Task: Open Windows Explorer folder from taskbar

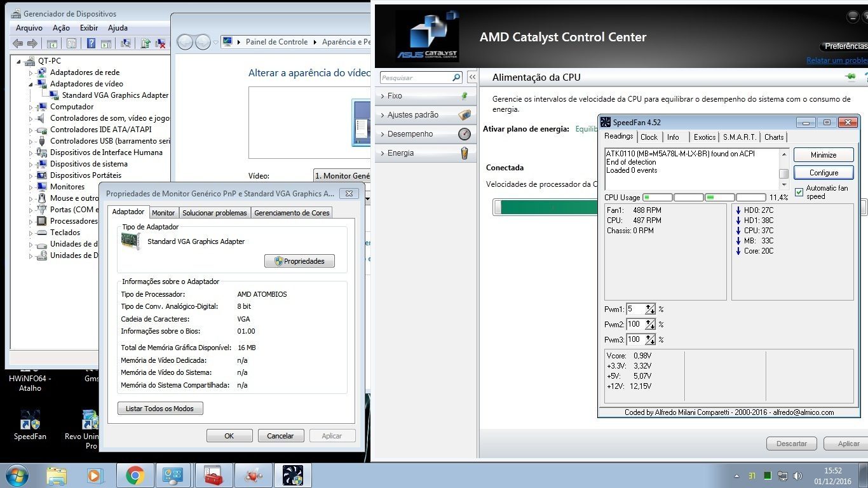Action: (57, 475)
